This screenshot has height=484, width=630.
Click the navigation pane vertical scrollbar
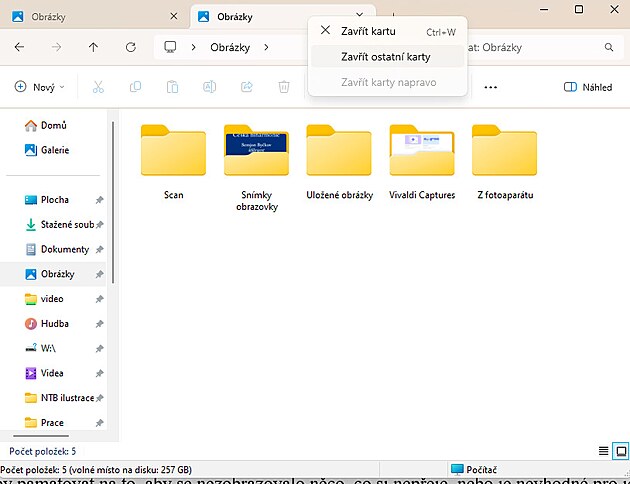(113, 200)
